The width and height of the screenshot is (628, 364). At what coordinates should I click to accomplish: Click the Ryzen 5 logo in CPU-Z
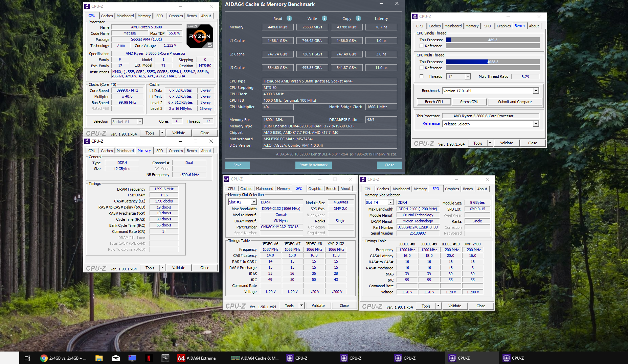[200, 36]
